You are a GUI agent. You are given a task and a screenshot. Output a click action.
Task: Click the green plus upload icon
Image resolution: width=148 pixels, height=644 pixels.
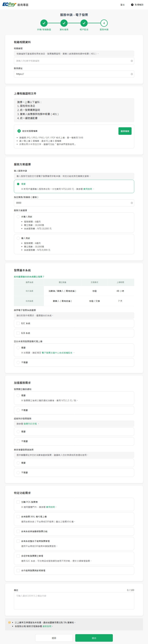[19, 131]
